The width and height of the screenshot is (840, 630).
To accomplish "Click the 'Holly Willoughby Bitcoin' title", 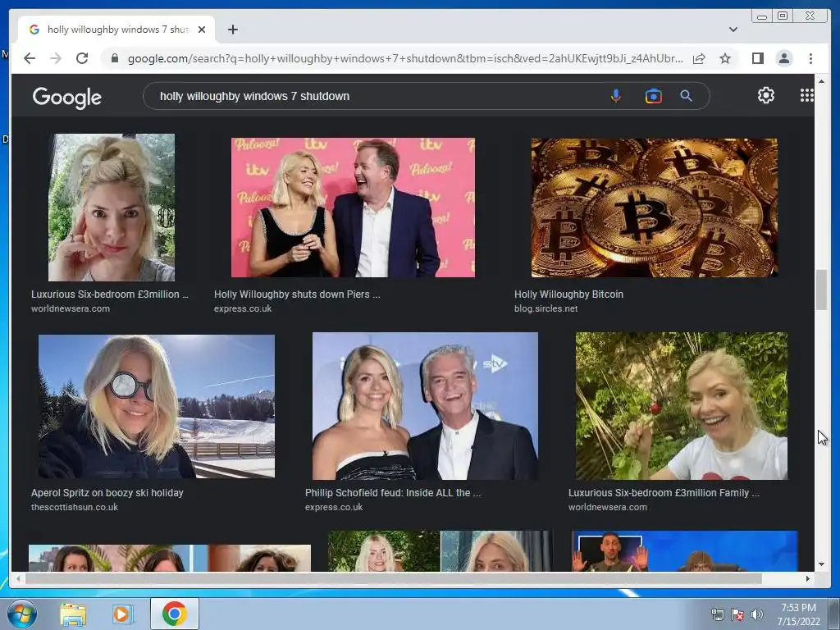I will point(568,294).
